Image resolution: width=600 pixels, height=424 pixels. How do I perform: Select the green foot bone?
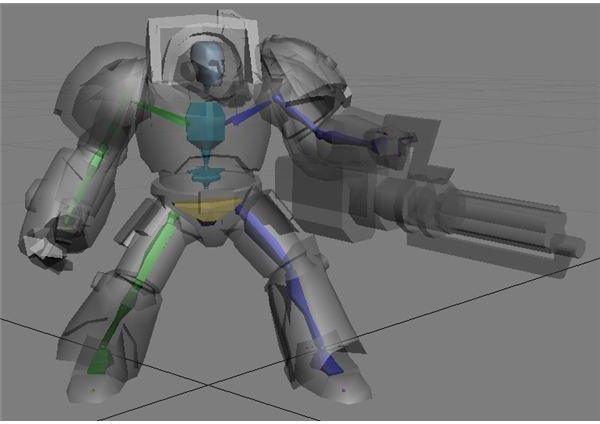point(99,360)
